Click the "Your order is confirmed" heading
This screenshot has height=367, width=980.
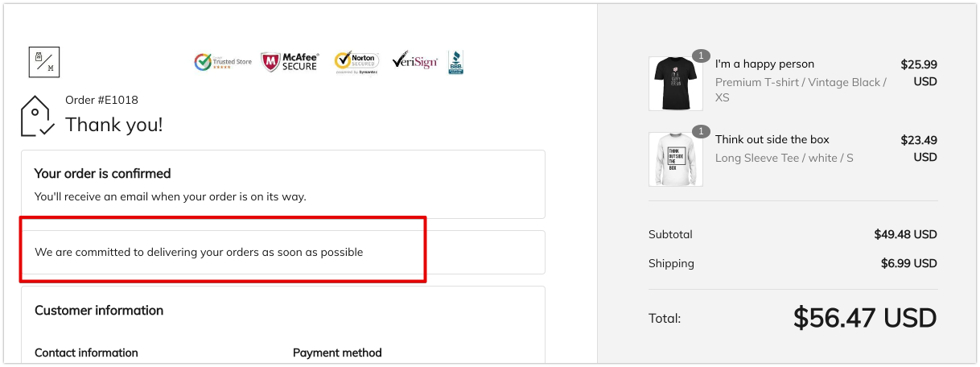coord(102,174)
